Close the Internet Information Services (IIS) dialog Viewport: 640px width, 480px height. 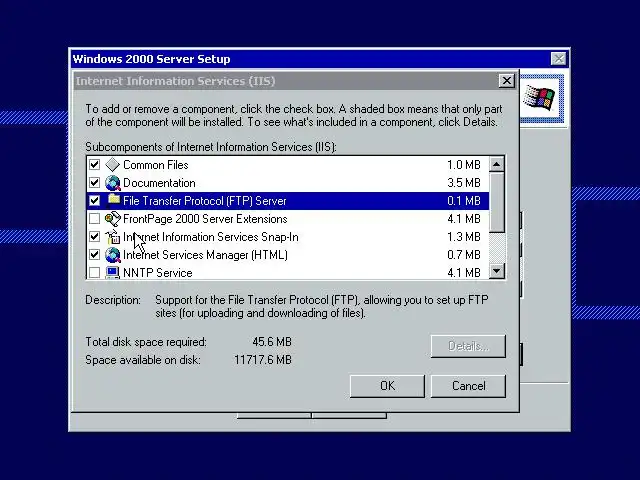pyautogui.click(x=506, y=81)
